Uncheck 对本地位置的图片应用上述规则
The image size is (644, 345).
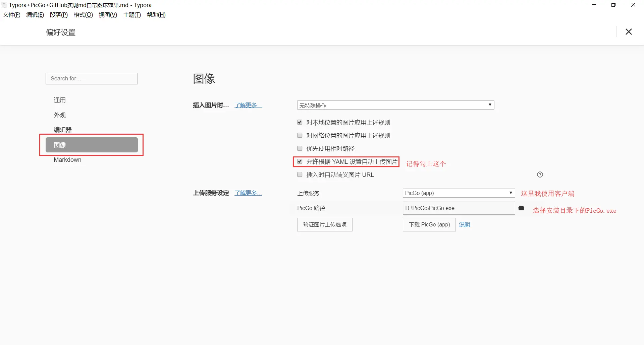coord(300,122)
